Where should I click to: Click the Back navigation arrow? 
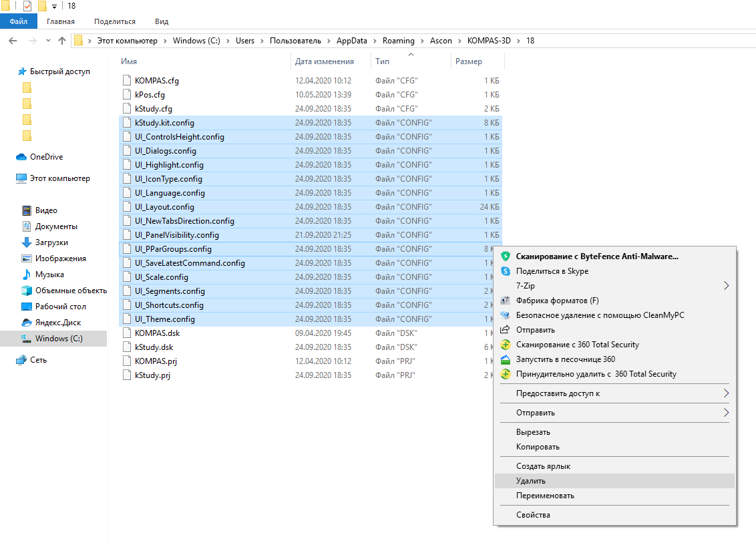tap(13, 41)
